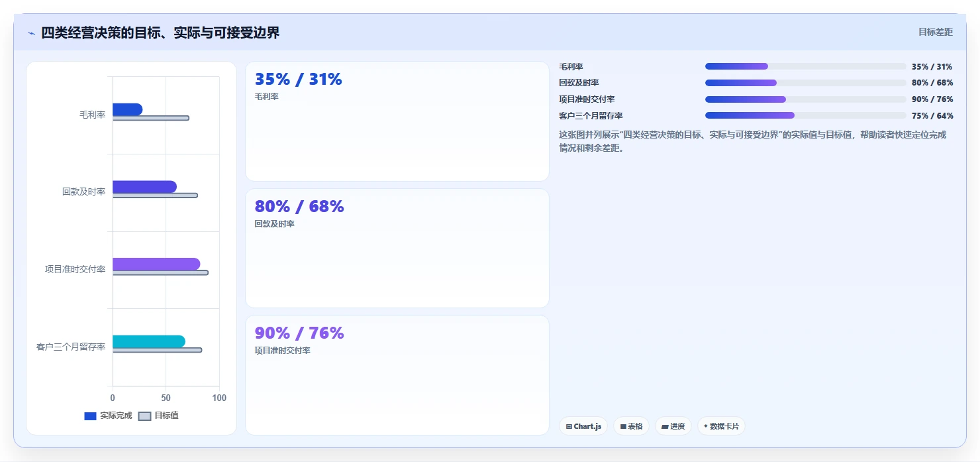Click the Chart.js tag chip
Image resolution: width=980 pixels, height=462 pixels.
583,426
